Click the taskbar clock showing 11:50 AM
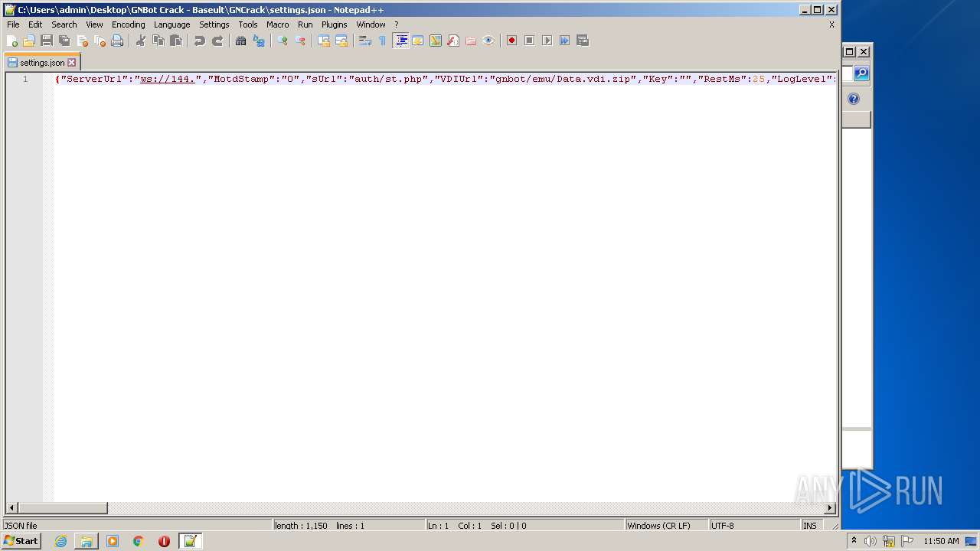Viewport: 980px width, 551px height. (x=941, y=541)
